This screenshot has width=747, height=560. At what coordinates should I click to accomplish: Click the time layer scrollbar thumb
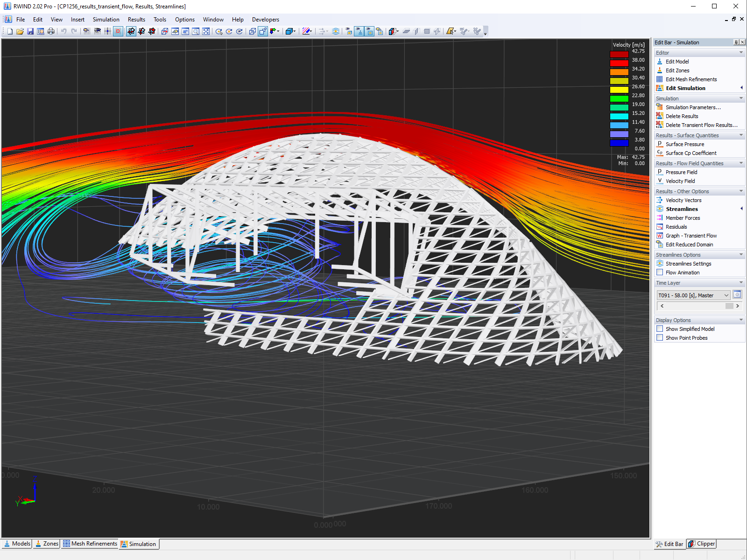(x=729, y=306)
